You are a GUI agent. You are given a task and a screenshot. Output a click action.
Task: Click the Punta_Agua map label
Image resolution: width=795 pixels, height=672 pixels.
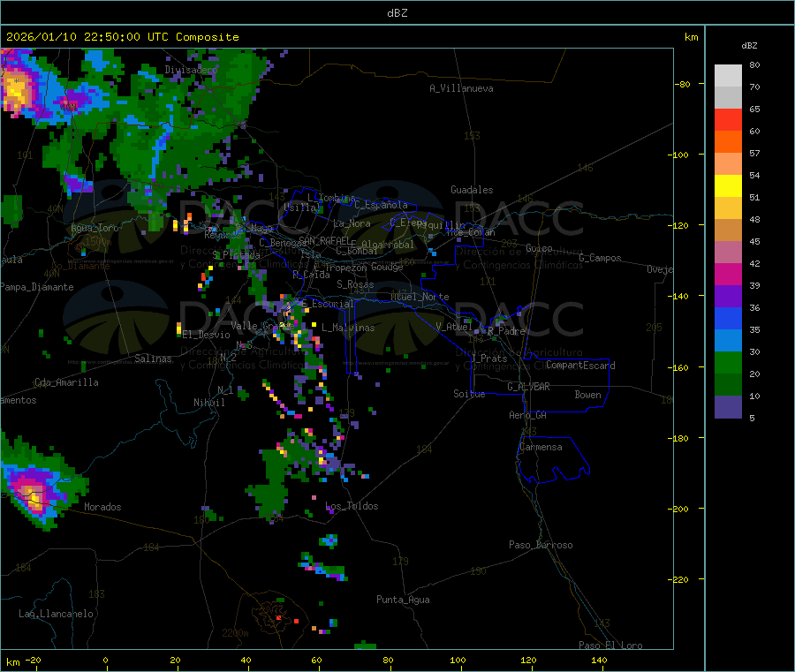(x=403, y=600)
